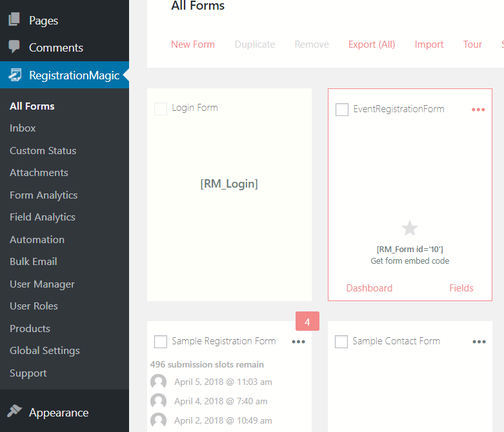
Task: Open Sample Contact Form three-dot menu
Action: [x=479, y=342]
